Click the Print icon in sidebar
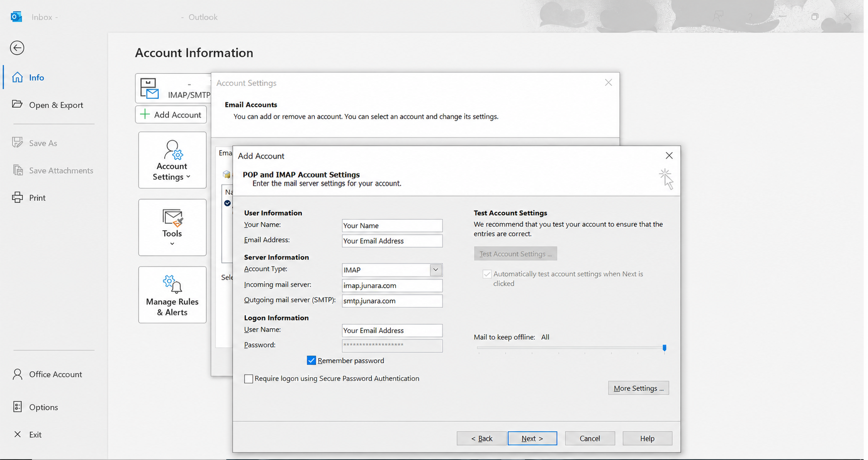This screenshot has width=868, height=460. (18, 198)
